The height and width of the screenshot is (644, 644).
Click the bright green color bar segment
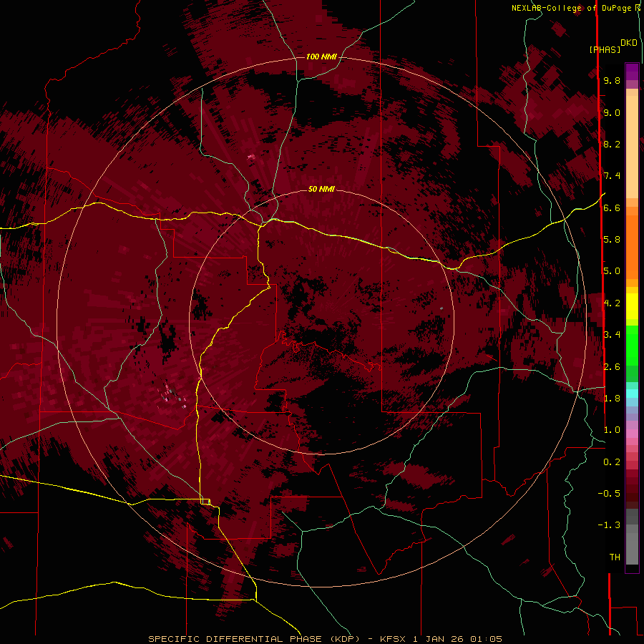pos(632,346)
